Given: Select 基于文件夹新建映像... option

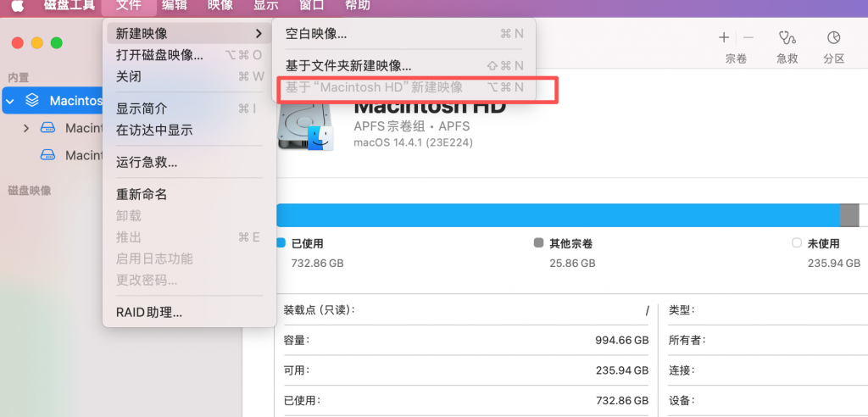Looking at the screenshot, I should tap(348, 65).
